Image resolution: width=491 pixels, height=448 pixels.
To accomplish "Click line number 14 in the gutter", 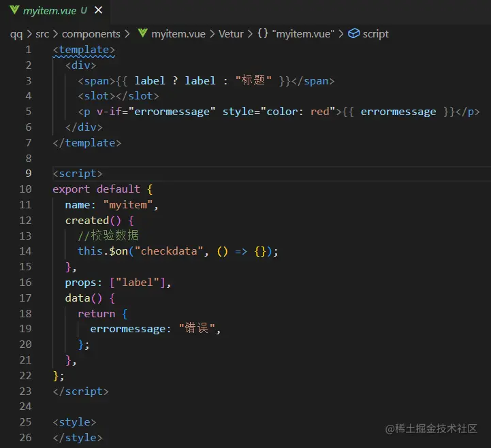I will click(x=25, y=251).
